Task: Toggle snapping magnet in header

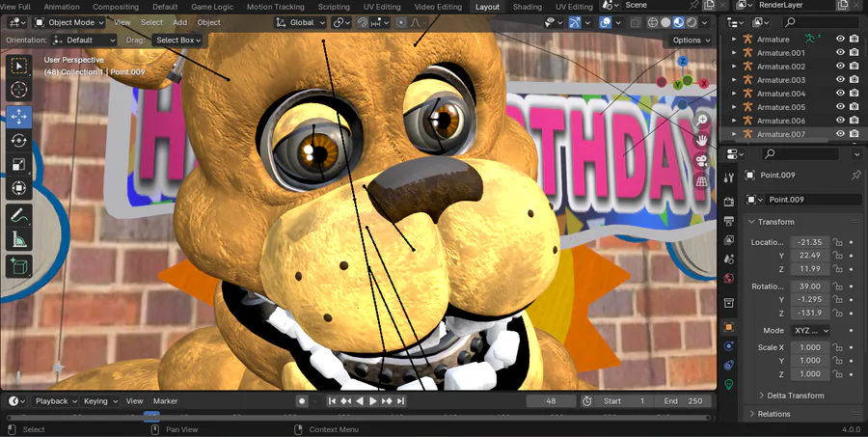Action: click(362, 23)
